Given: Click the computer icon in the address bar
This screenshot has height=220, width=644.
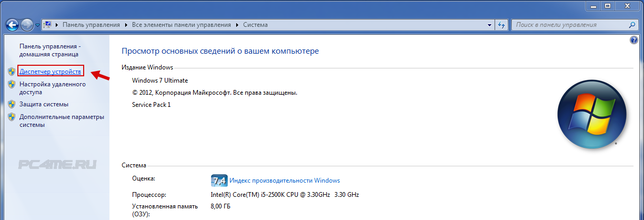Looking at the screenshot, I should click(48, 25).
